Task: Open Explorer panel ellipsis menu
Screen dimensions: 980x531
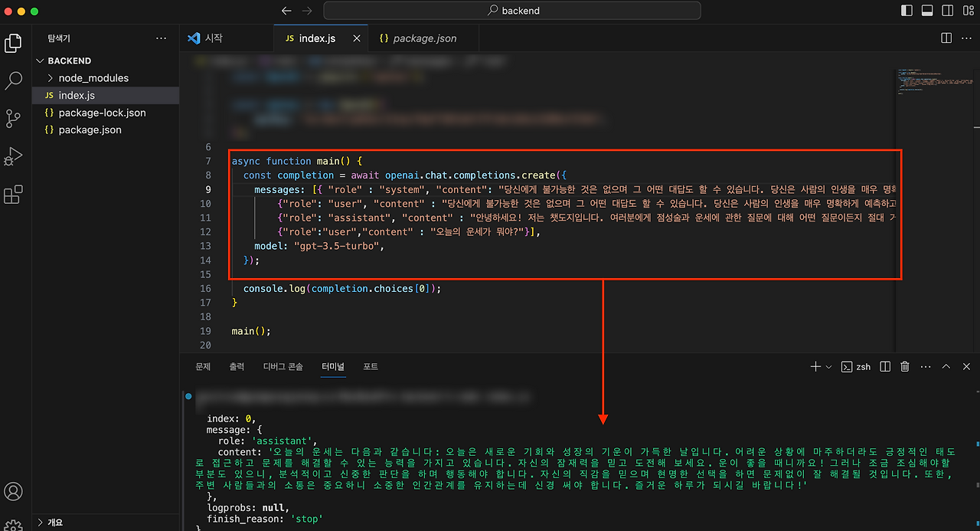Action: (161, 38)
